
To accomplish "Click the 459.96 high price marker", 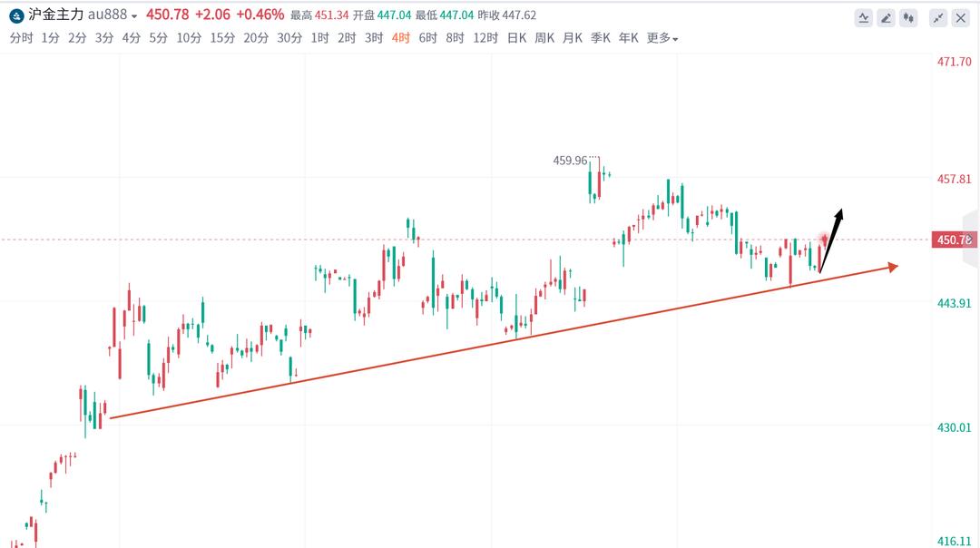I will click(570, 161).
